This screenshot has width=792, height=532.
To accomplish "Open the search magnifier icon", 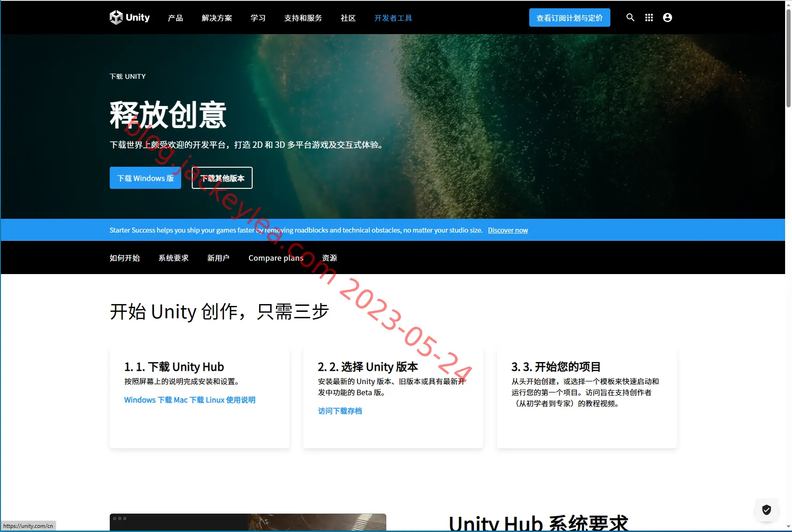I will (x=630, y=18).
